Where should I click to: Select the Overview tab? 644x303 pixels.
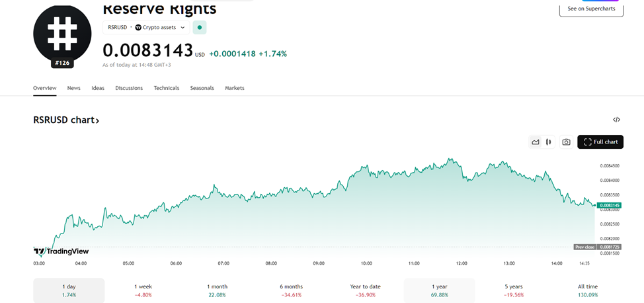[45, 88]
